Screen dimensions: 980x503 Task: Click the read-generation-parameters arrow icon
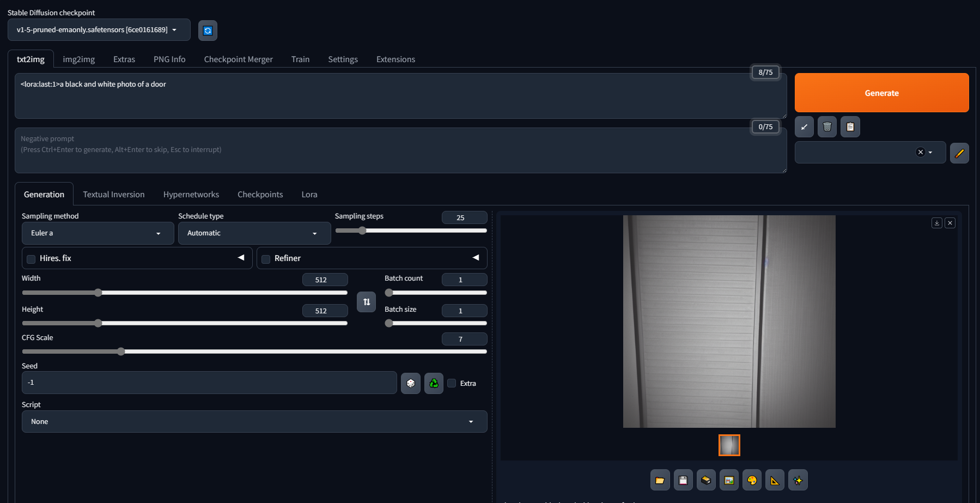coord(804,127)
